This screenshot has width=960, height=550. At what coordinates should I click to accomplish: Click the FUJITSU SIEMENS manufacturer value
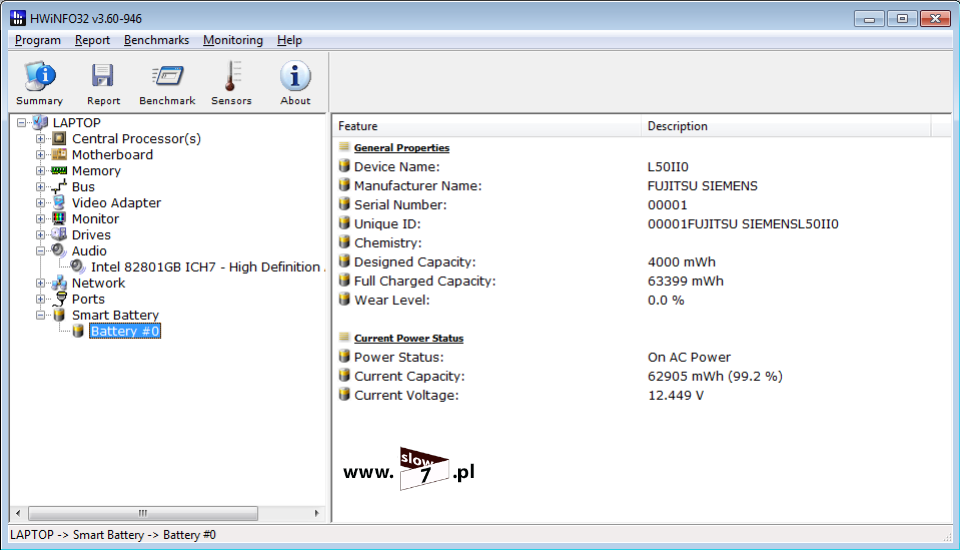point(702,186)
